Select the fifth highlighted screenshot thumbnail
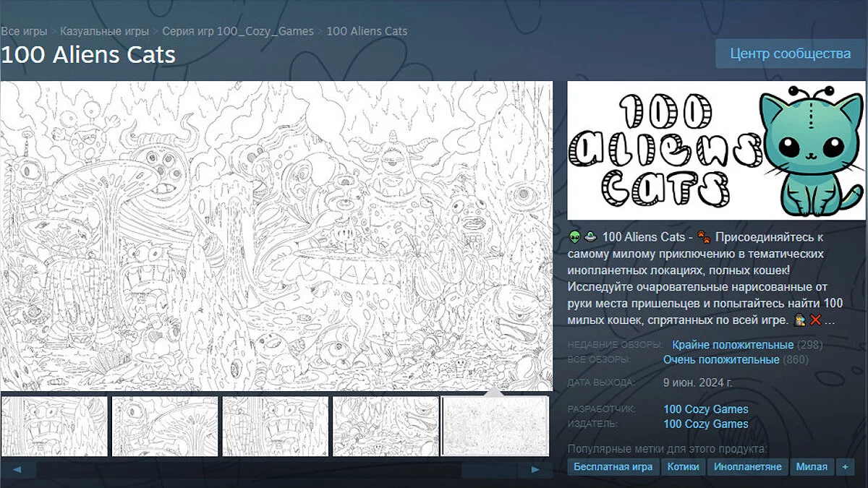The height and width of the screenshot is (488, 868). pos(495,426)
